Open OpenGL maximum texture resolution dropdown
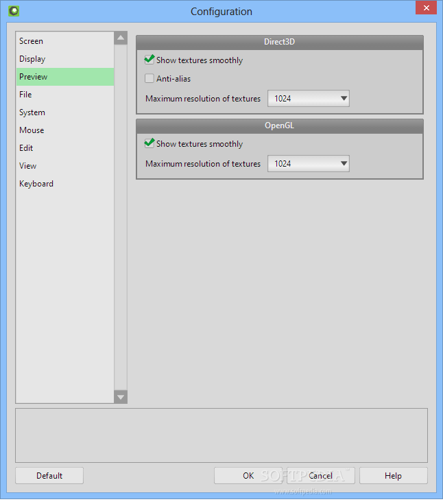443x504 pixels. (309, 164)
